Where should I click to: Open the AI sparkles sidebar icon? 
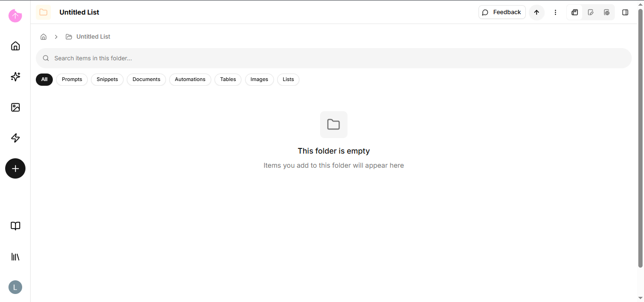tap(15, 77)
